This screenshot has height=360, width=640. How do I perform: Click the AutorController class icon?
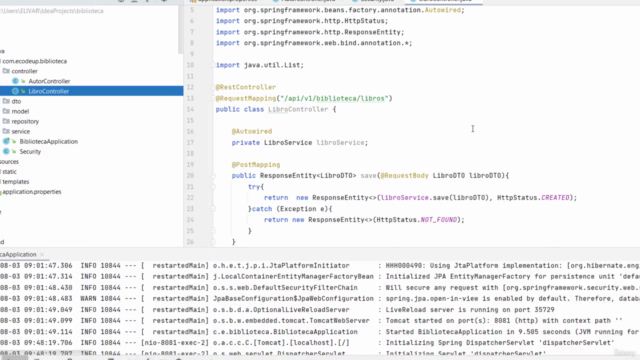(x=16, y=81)
